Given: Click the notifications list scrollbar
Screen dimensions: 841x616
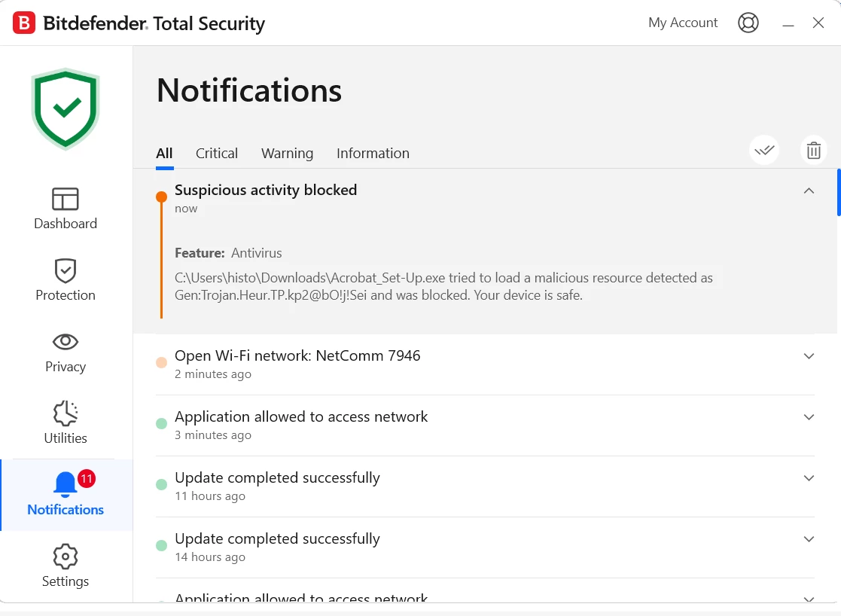Looking at the screenshot, I should click(x=839, y=193).
